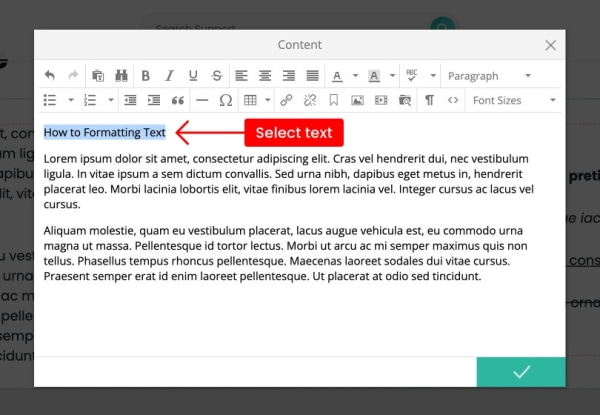This screenshot has height=415, width=600.
Task: Insert an anchor bookmark
Action: point(334,100)
